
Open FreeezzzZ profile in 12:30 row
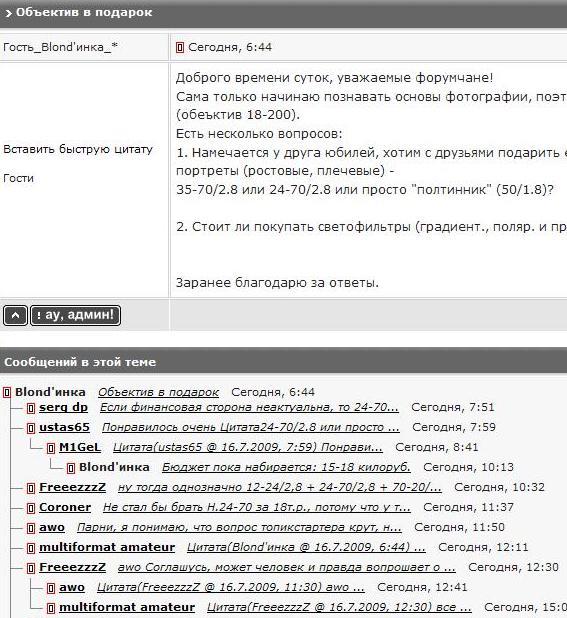pos(73,567)
